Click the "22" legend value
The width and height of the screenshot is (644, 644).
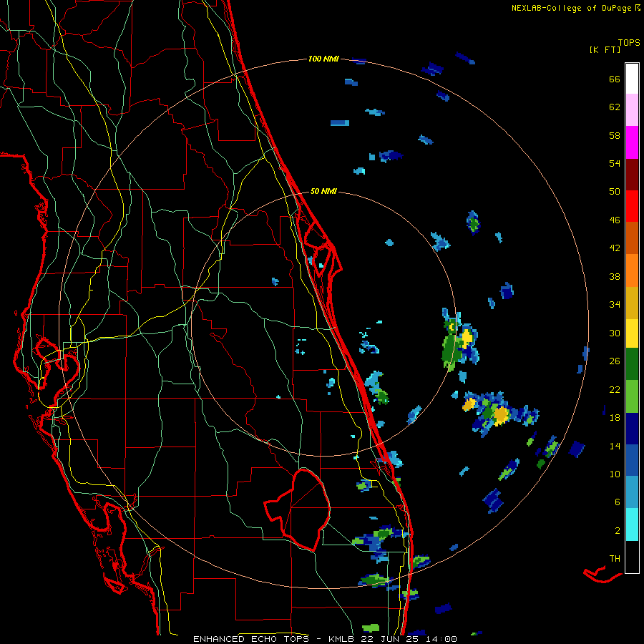pyautogui.click(x=615, y=389)
